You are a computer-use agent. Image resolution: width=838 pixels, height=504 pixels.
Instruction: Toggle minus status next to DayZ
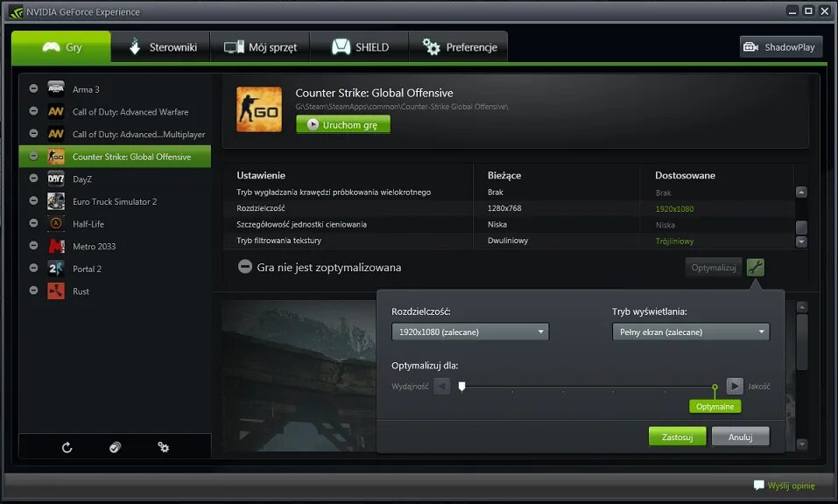point(33,178)
